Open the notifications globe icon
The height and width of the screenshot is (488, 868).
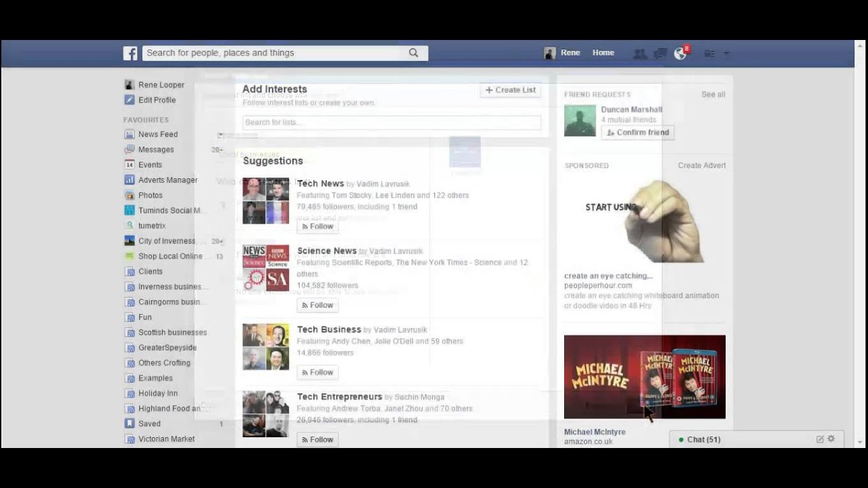point(680,54)
